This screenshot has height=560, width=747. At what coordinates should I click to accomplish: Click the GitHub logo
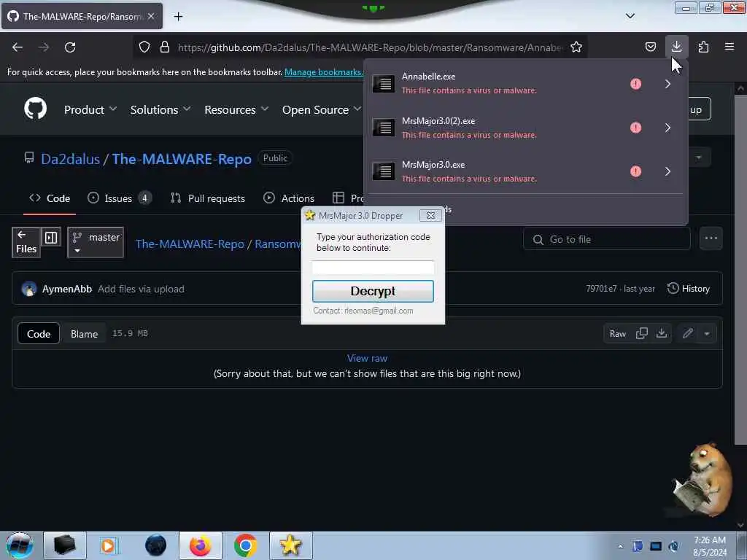tap(36, 109)
